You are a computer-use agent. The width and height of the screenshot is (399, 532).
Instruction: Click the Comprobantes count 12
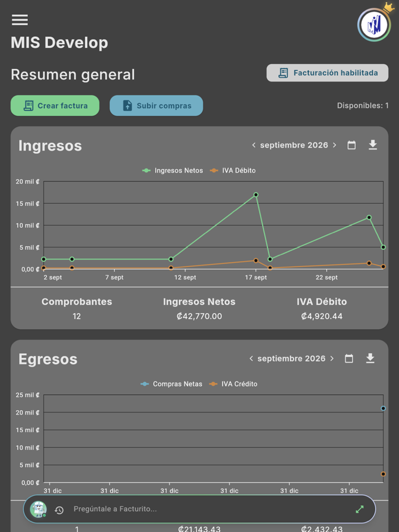point(77,316)
